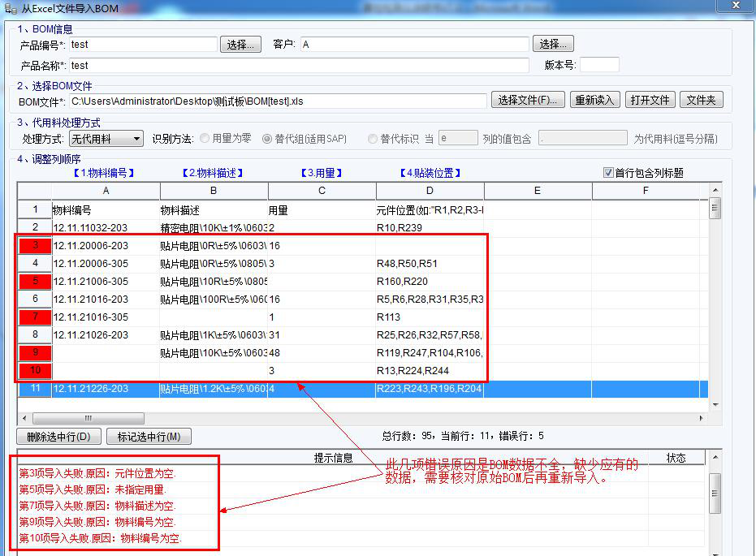Image resolution: width=756 pixels, height=556 pixels.
Task: Click 标记选中行(M) to mark selected row
Action: (x=150, y=436)
